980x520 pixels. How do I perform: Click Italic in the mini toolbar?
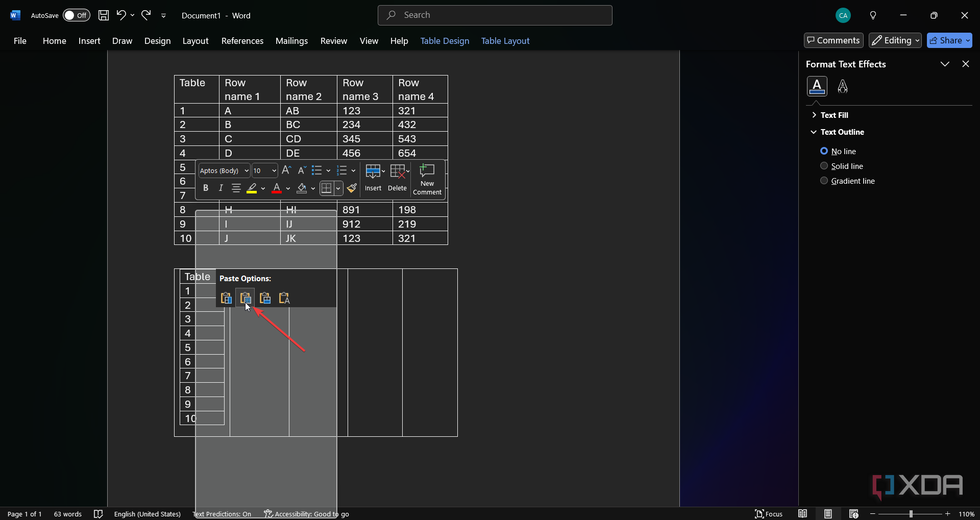click(220, 188)
